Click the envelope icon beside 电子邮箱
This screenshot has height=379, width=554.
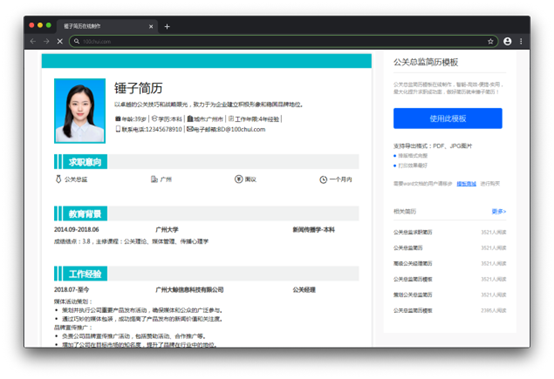(190, 129)
